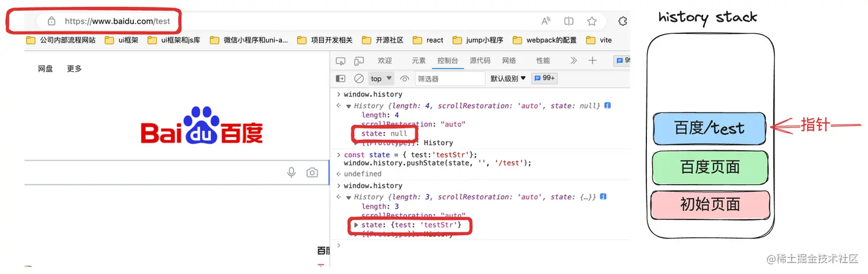
Task: Open the 源代码 tab
Action: [x=480, y=61]
